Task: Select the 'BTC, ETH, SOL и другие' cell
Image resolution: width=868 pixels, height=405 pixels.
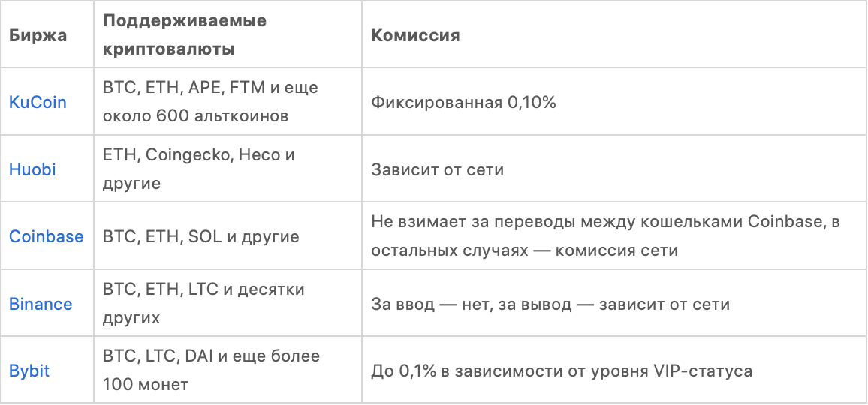Action: [x=200, y=237]
